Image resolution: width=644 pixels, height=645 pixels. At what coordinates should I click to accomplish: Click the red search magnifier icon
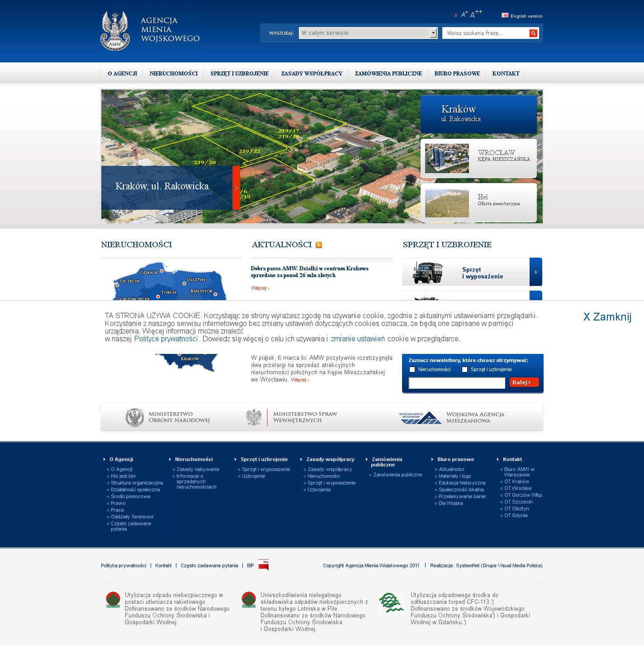pyautogui.click(x=534, y=33)
